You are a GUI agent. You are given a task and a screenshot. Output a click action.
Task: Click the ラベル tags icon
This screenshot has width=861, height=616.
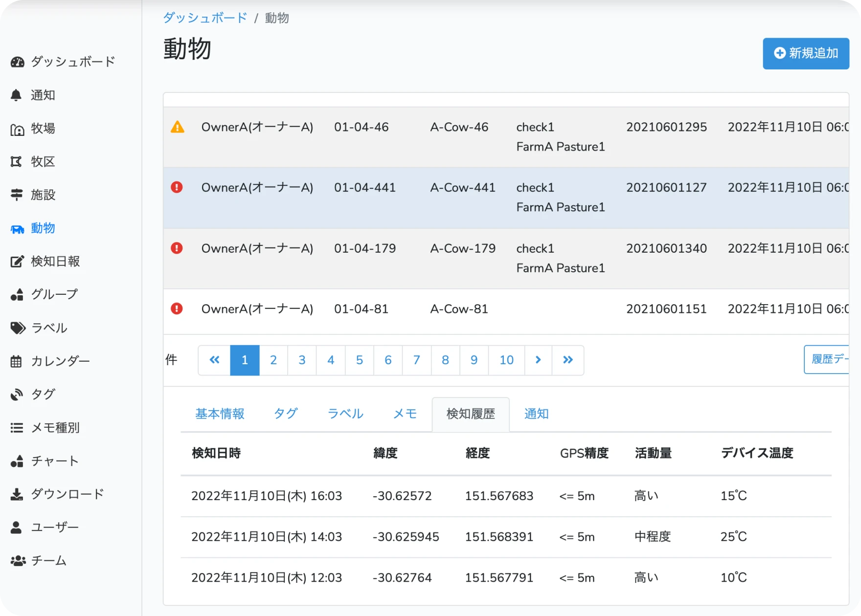[18, 328]
